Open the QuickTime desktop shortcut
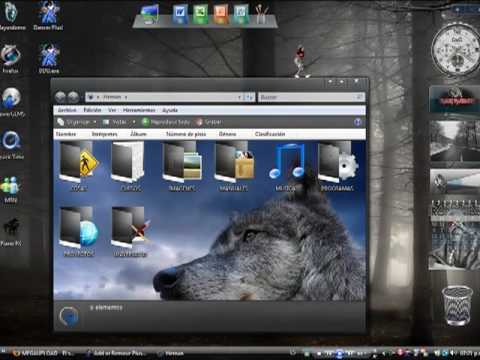 click(x=12, y=145)
